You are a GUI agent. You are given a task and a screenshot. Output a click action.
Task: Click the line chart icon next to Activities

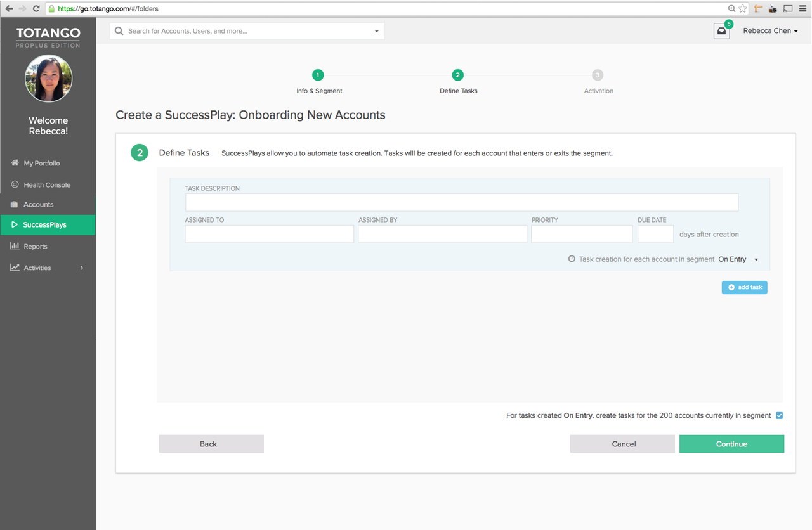click(x=15, y=268)
